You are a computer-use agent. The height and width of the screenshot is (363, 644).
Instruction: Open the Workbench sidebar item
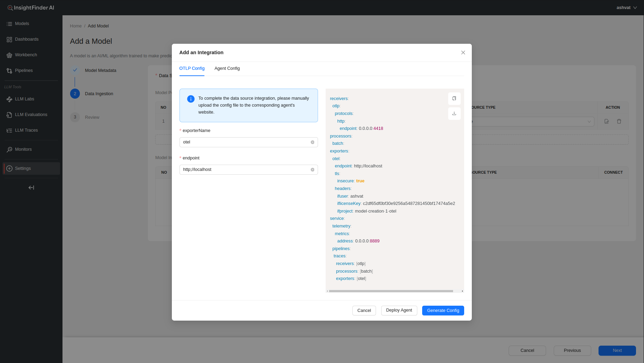pos(26,55)
